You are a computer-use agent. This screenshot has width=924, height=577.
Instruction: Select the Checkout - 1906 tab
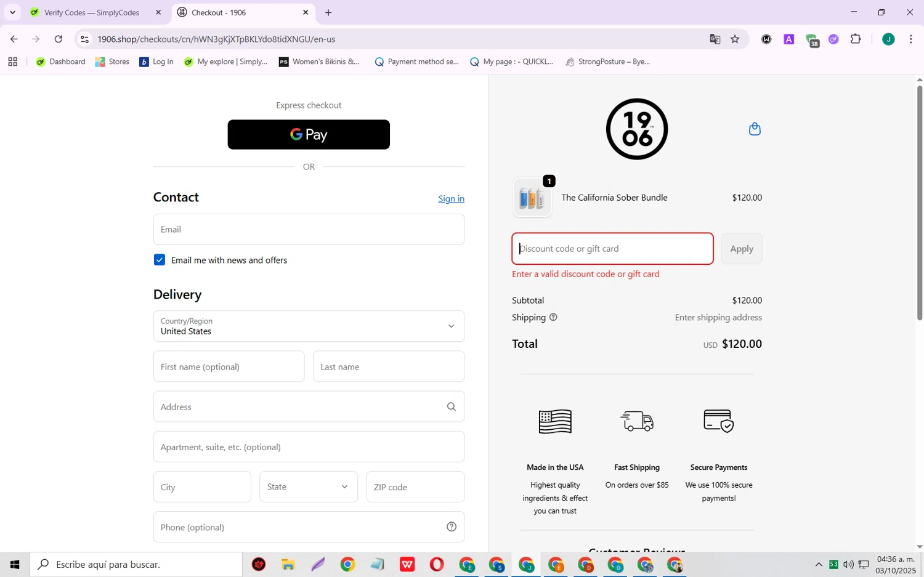click(243, 12)
